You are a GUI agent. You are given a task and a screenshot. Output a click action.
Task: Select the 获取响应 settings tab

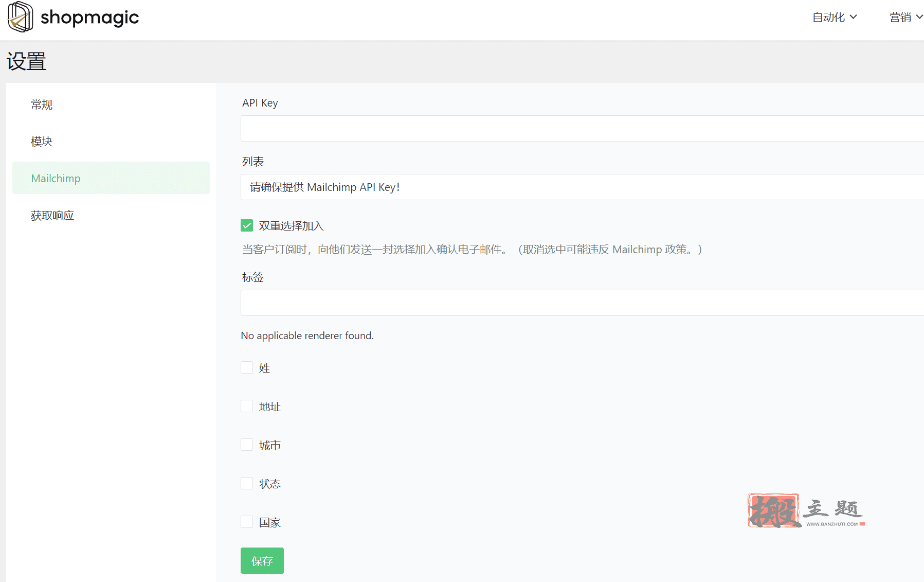tap(111, 215)
